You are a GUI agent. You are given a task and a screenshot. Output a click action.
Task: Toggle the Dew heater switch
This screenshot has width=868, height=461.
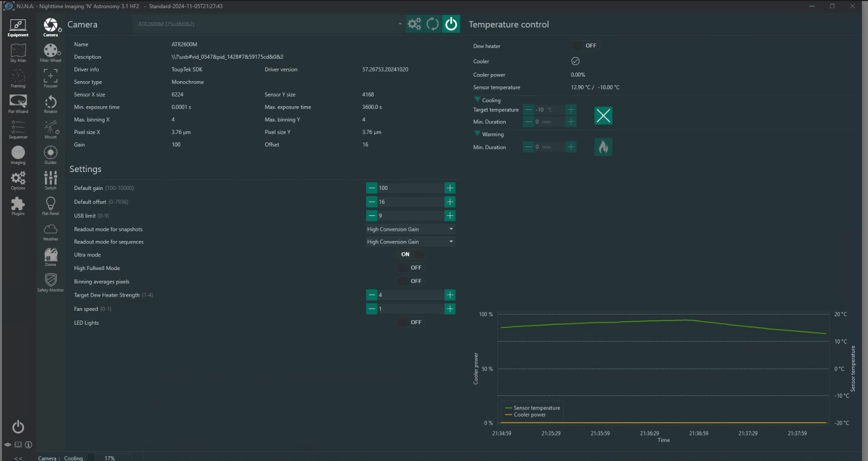click(585, 46)
